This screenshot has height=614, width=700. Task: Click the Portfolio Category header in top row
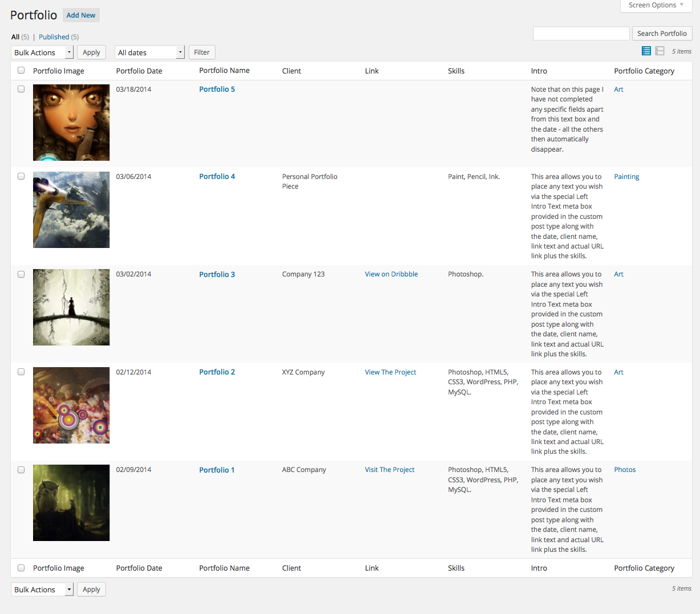click(x=644, y=71)
